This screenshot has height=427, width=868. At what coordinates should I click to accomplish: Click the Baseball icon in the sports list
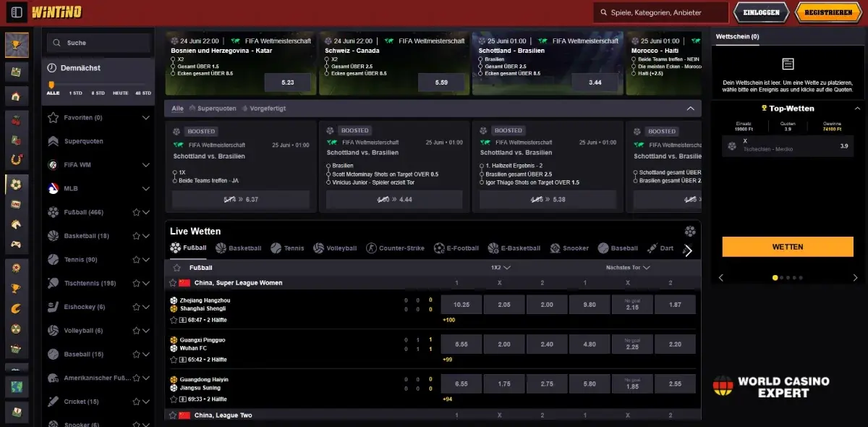[53, 354]
